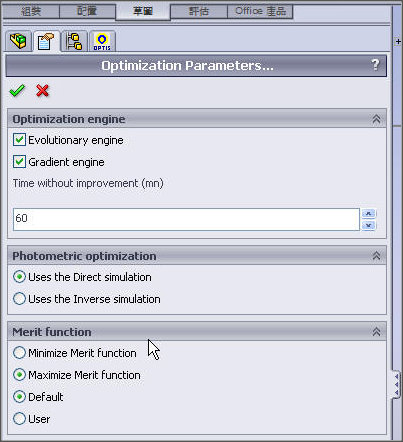Select the User radio option
The height and width of the screenshot is (442, 403).
[x=19, y=419]
